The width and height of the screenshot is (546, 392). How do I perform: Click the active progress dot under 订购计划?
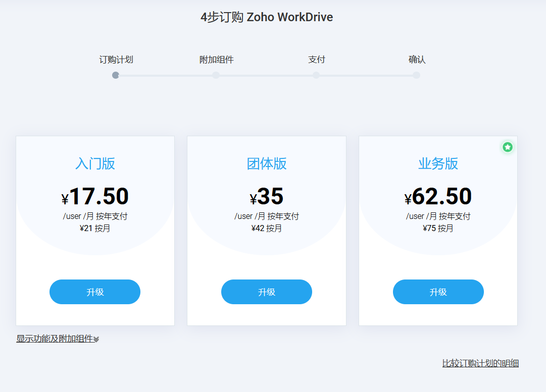pos(116,75)
